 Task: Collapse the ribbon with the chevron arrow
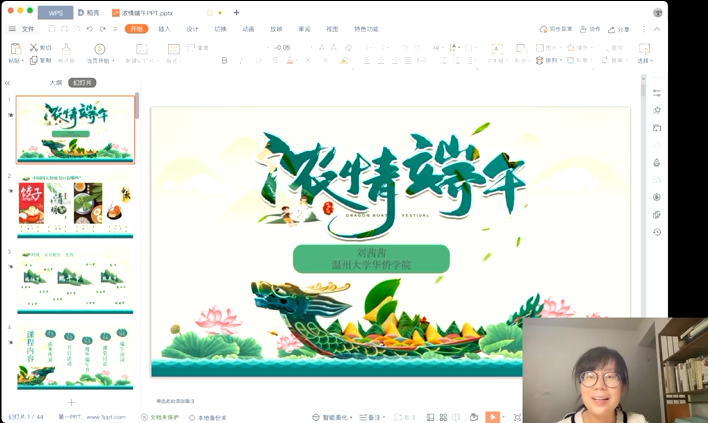coord(657,29)
